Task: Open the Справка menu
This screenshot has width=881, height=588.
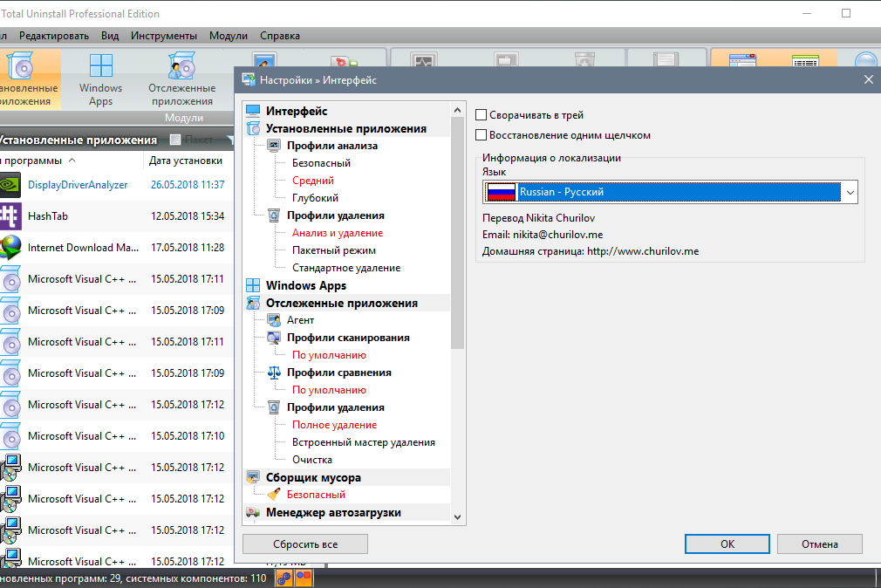Action: (x=280, y=36)
